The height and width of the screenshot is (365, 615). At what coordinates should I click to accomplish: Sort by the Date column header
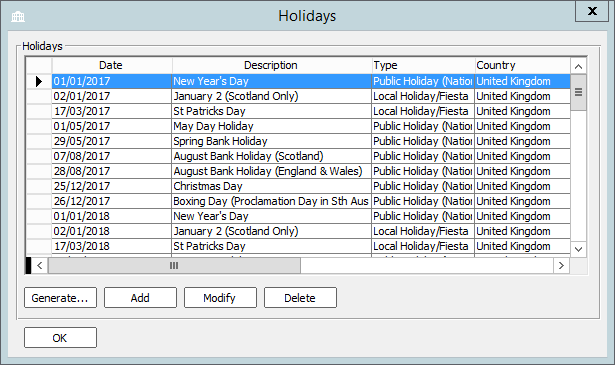tap(111, 65)
